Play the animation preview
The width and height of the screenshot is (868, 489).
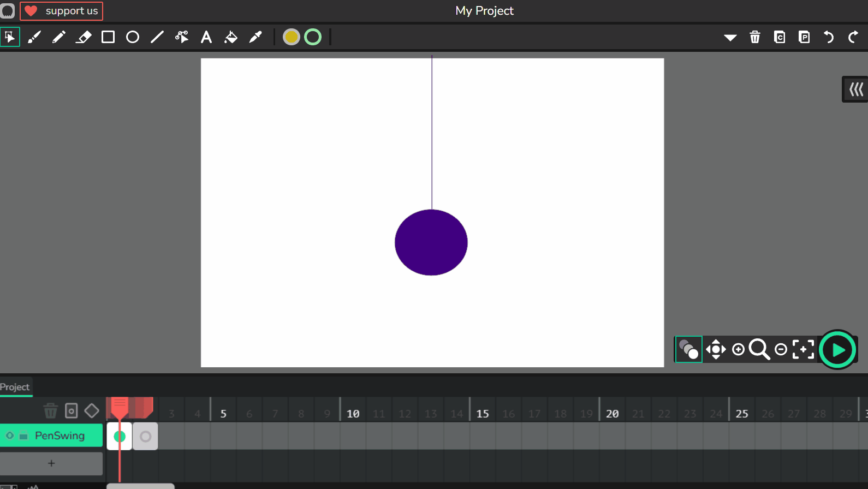pos(837,350)
